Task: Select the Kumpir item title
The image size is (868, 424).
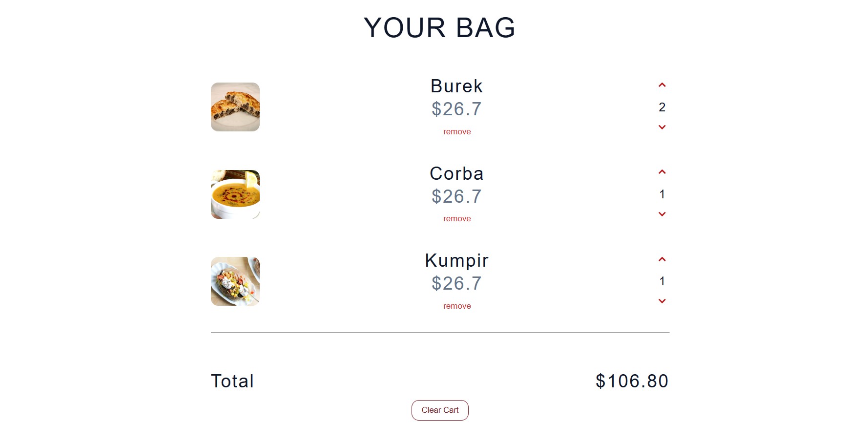Action: pos(456,260)
